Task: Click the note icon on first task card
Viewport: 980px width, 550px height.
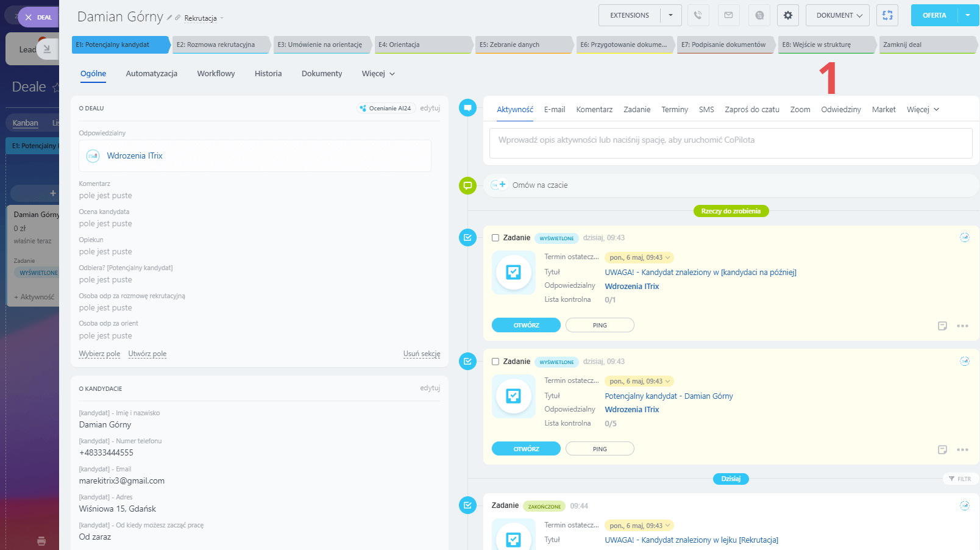Action: (942, 326)
